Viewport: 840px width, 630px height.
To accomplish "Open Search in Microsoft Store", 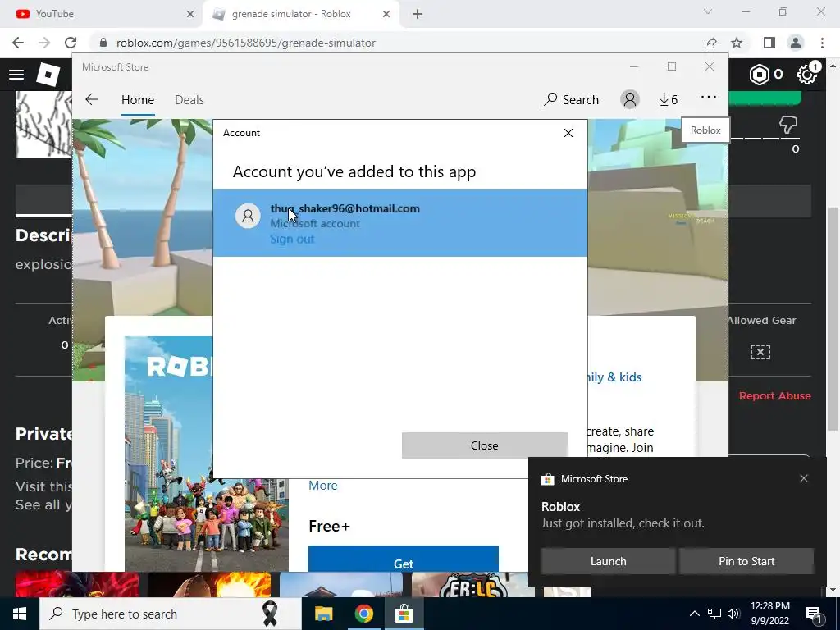I will pos(571,99).
